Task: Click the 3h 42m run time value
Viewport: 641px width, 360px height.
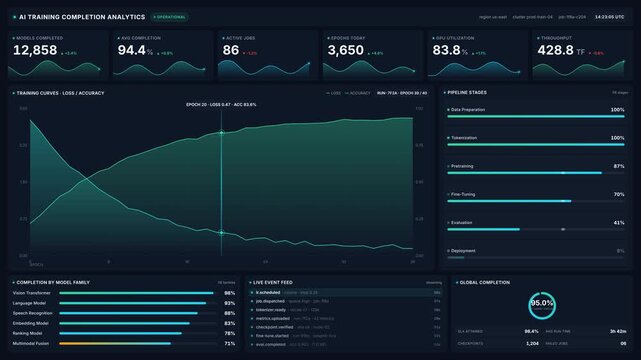Action: (x=618, y=331)
